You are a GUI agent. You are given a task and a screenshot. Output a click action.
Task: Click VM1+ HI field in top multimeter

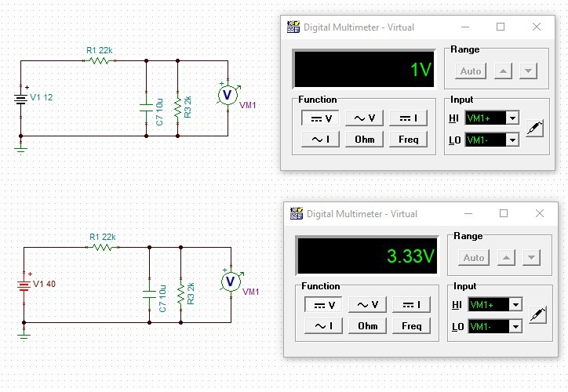coord(486,118)
